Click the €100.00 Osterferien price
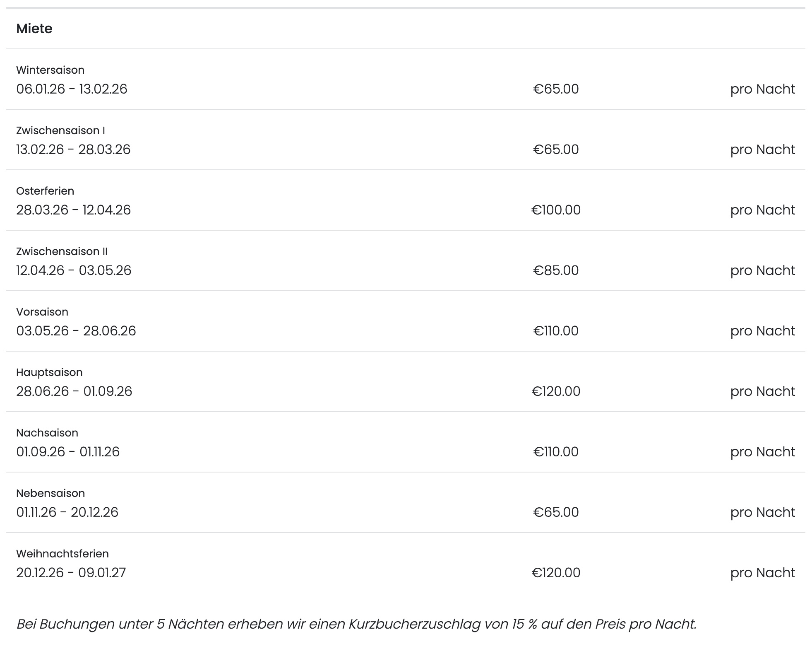Screen dimensions: 812x651 (x=555, y=210)
